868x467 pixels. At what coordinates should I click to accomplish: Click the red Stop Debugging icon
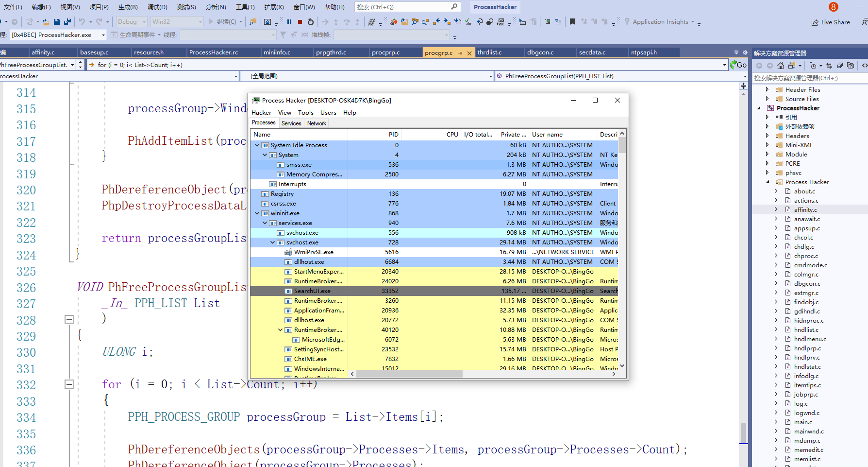[300, 22]
